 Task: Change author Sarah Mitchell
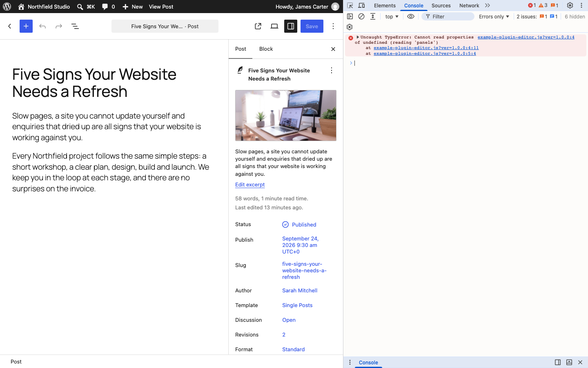300,291
